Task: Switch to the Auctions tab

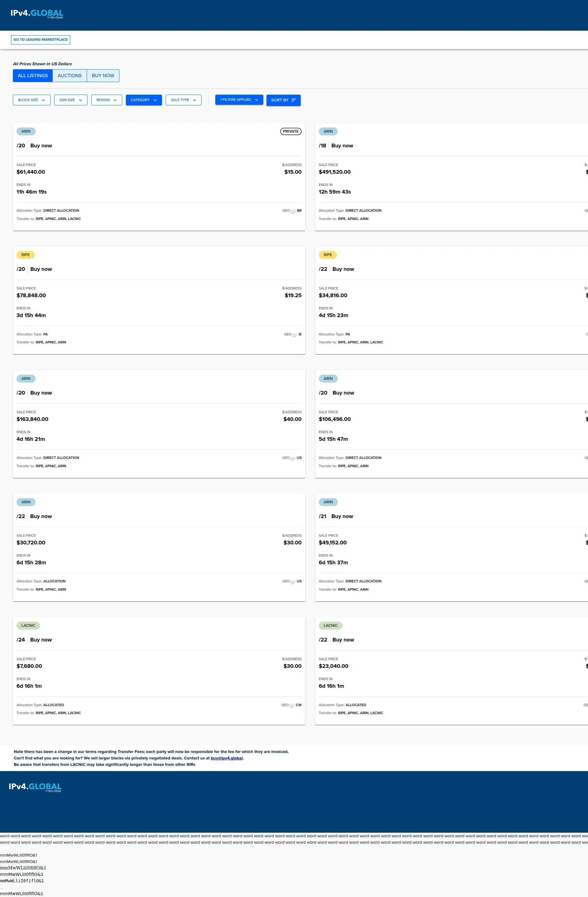Action: tap(70, 76)
